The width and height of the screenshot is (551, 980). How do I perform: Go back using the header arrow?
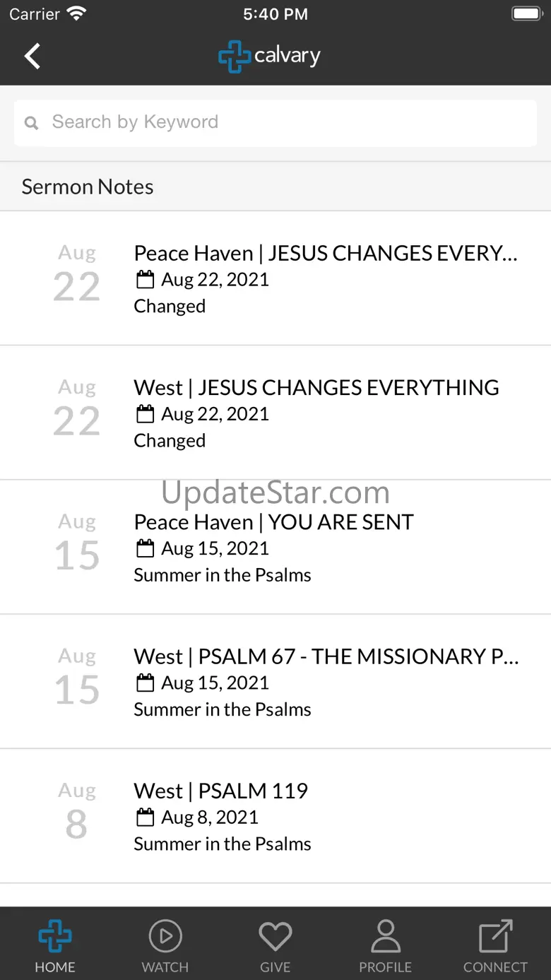(32, 56)
